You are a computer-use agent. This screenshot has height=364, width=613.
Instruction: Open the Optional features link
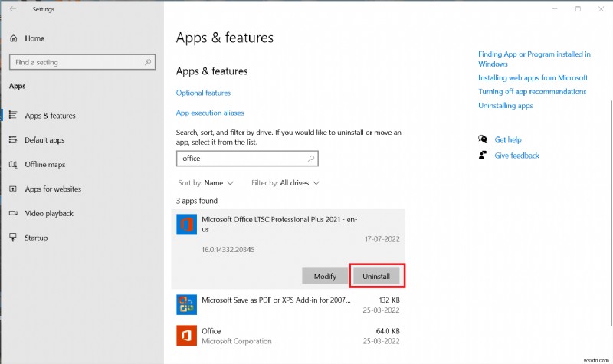point(203,93)
